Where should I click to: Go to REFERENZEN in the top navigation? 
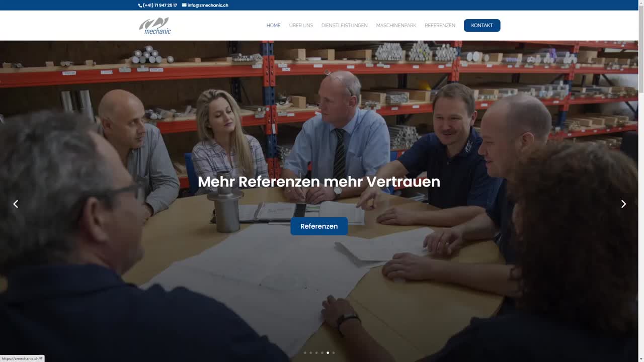[x=440, y=26]
